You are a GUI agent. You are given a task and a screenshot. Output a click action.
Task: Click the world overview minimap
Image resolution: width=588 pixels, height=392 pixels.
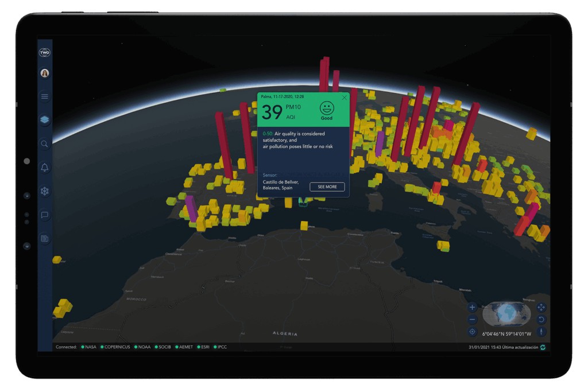coord(506,314)
